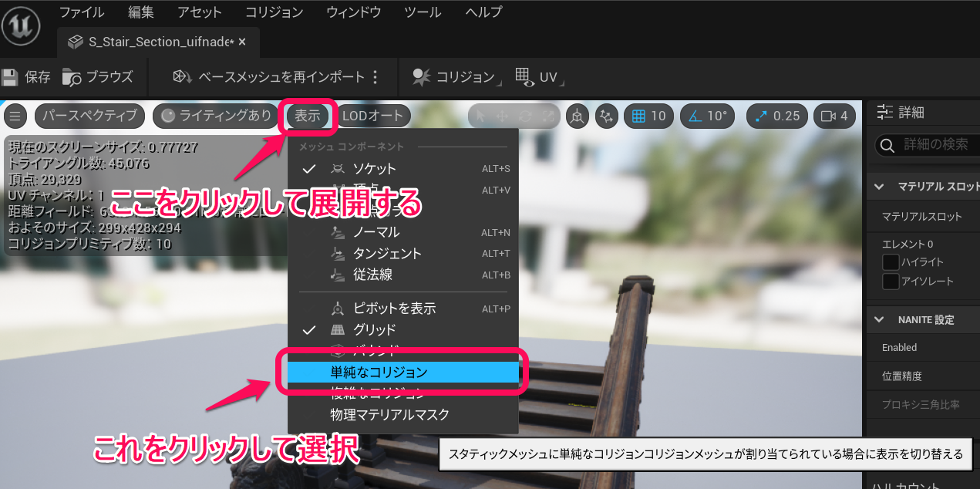Click the 詳細 panel tab

tap(901, 113)
